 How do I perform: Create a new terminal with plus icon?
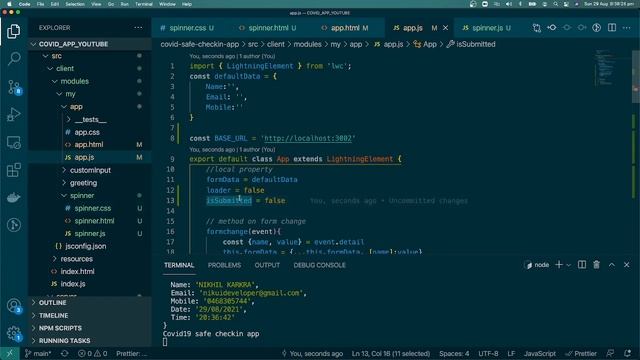click(559, 265)
